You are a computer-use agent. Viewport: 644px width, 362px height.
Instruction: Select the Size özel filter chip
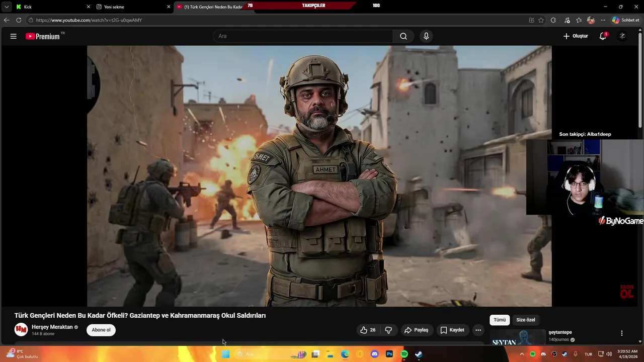coord(526,320)
